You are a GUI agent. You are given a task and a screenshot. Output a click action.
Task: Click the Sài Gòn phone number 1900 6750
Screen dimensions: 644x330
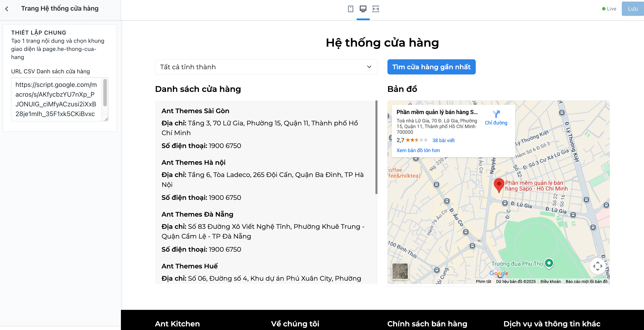[225, 146]
